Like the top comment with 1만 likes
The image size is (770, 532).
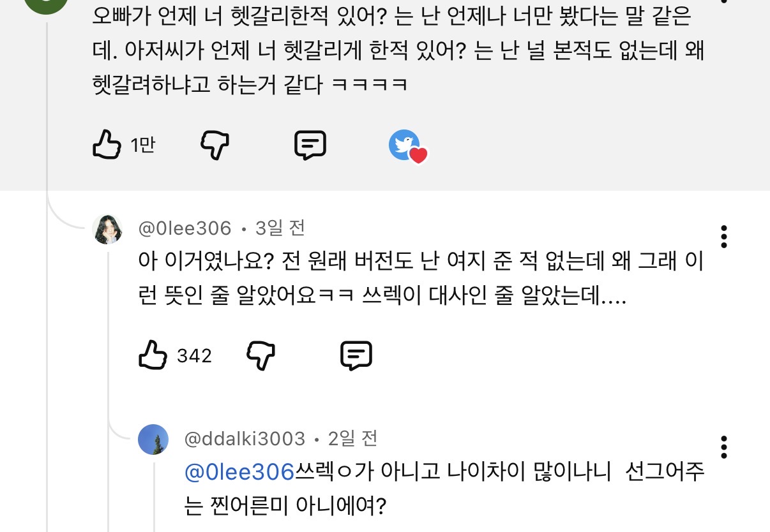click(x=107, y=145)
